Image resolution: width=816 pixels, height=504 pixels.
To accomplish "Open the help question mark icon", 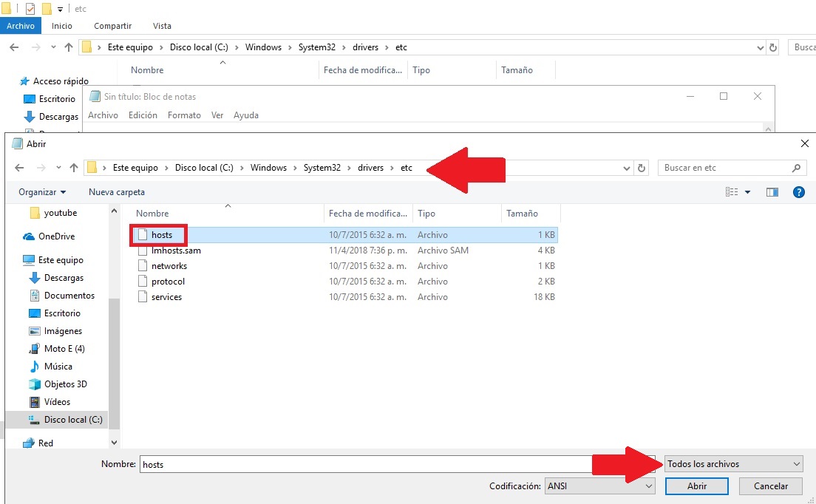I will tap(798, 192).
